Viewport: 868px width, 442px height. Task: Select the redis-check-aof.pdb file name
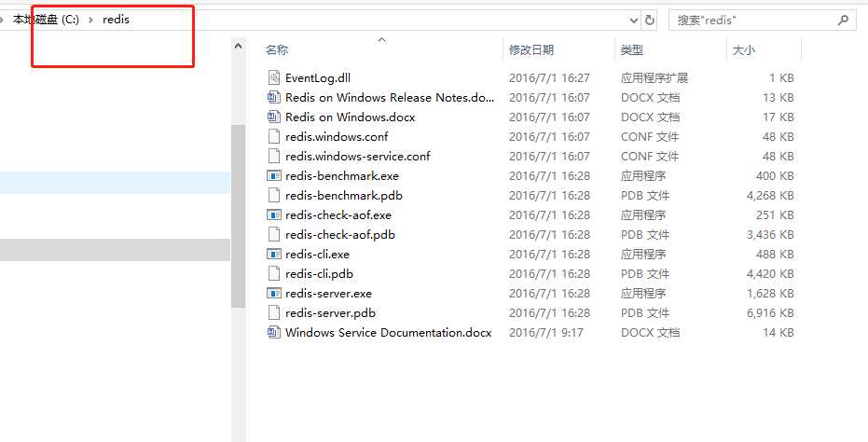point(340,235)
